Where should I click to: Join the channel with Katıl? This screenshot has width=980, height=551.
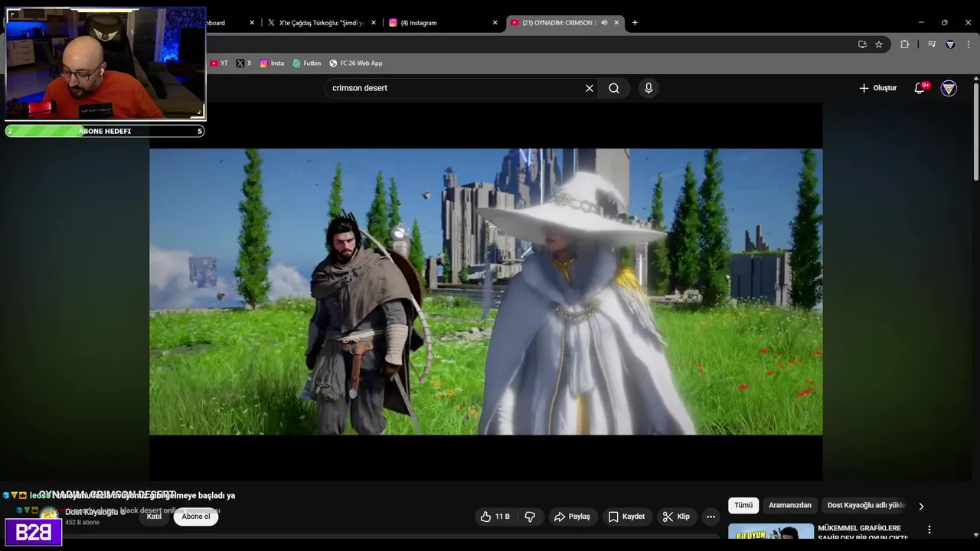click(x=154, y=517)
